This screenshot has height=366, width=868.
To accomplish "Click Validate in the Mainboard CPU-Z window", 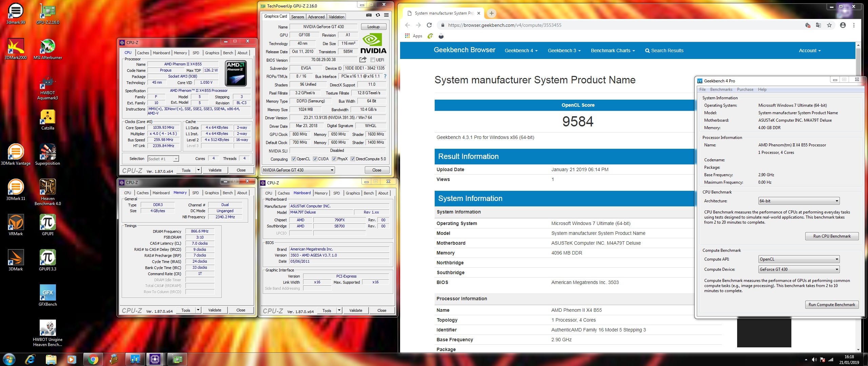I will click(356, 310).
